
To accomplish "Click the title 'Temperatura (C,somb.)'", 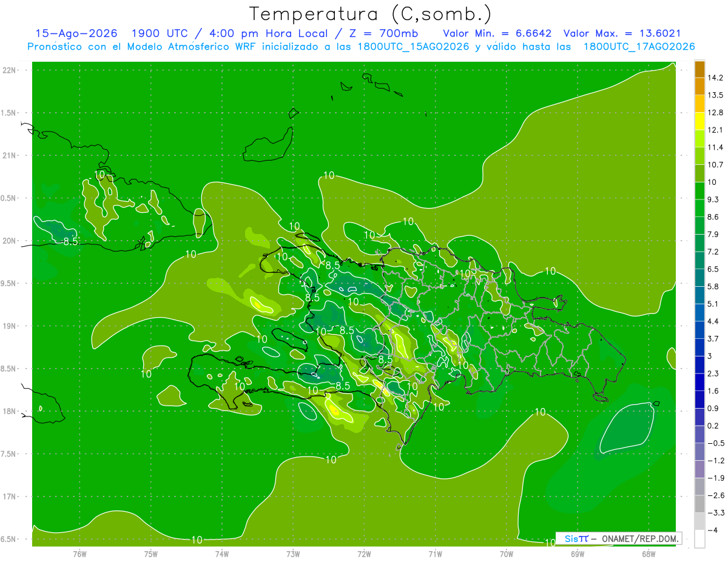I will coord(371,14).
